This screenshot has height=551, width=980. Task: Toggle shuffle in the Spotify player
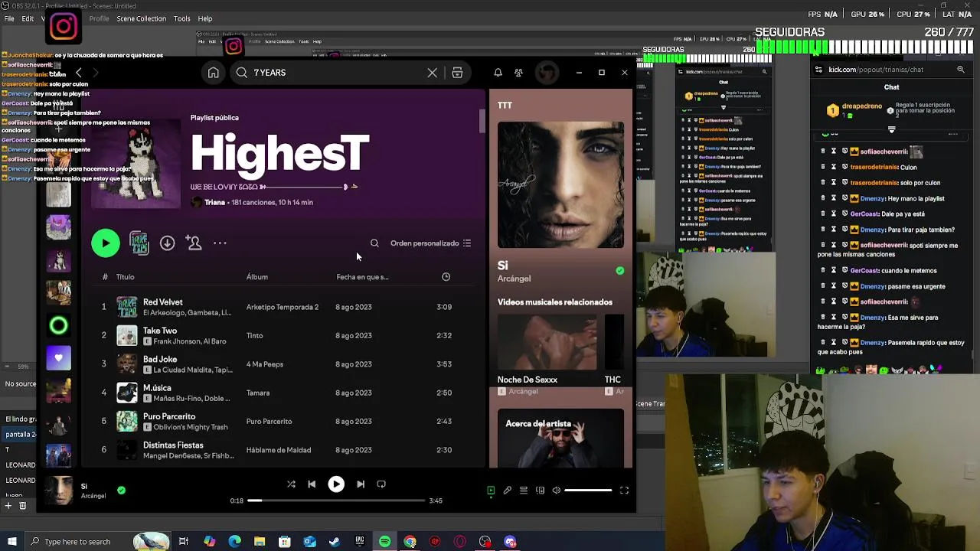point(291,484)
